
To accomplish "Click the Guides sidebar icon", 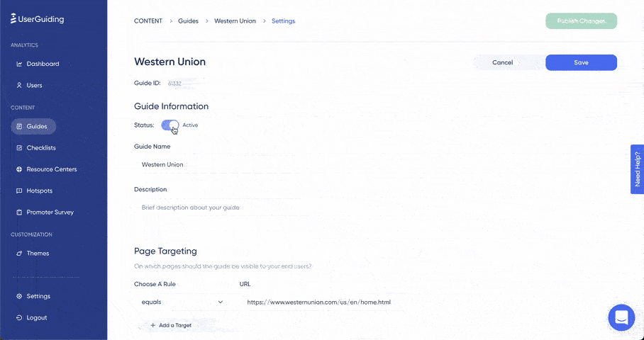I will (19, 126).
